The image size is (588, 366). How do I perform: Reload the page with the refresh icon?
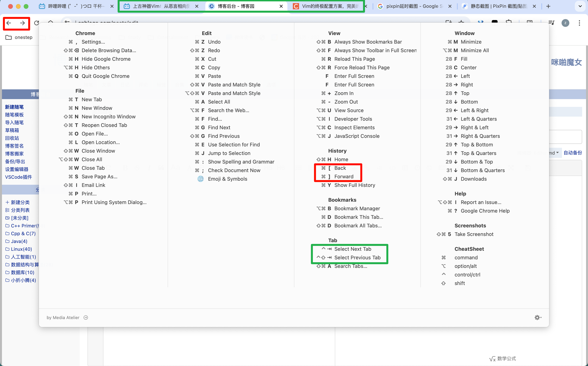click(36, 23)
